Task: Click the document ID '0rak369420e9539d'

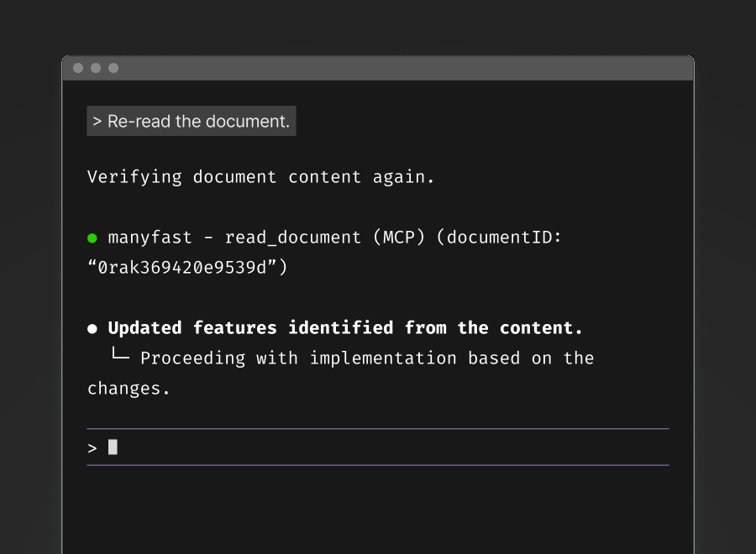Action: tap(182, 268)
